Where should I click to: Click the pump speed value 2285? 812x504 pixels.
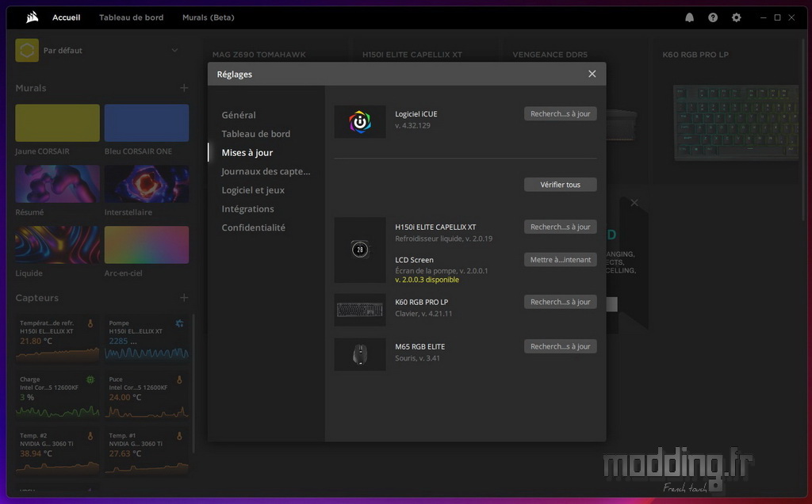[x=118, y=342]
